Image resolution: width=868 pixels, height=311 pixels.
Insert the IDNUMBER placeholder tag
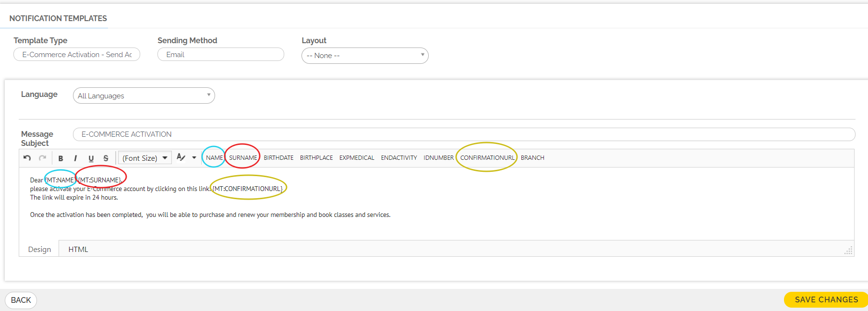tap(438, 157)
